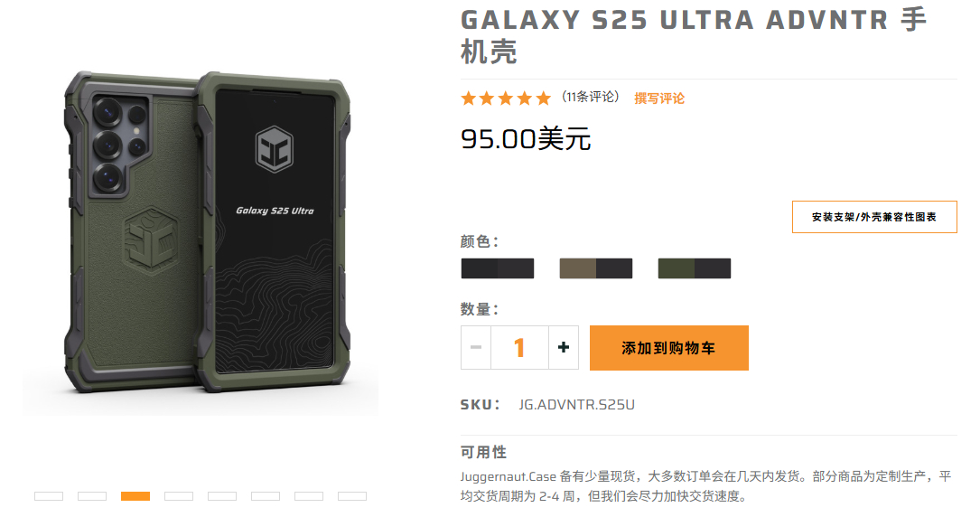The width and height of the screenshot is (980, 517).
Task: Select the all-black color swatch
Action: pos(498,268)
